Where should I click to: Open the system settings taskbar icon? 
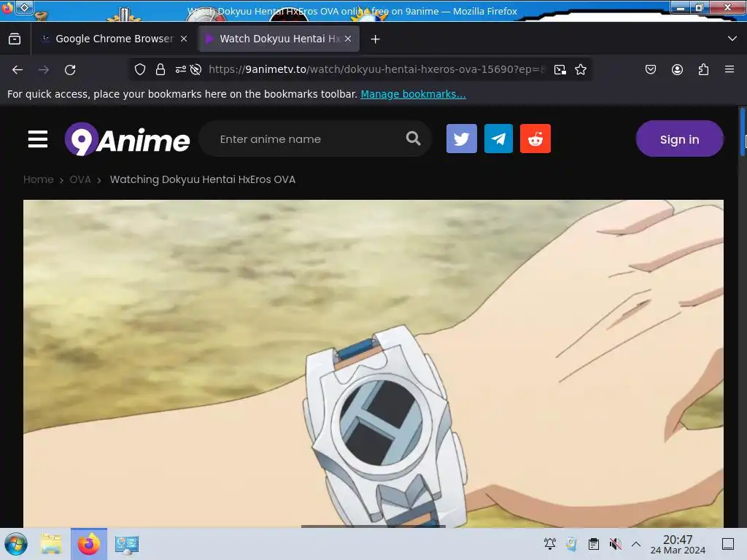click(x=127, y=544)
